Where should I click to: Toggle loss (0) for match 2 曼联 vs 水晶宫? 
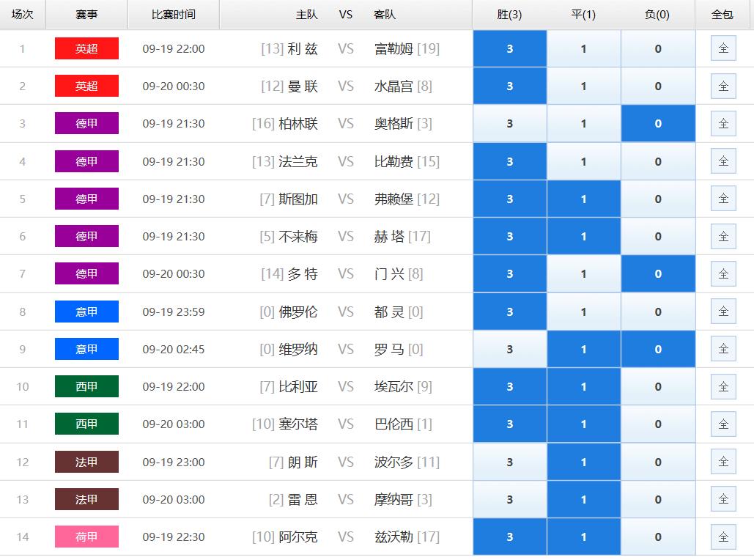click(658, 86)
